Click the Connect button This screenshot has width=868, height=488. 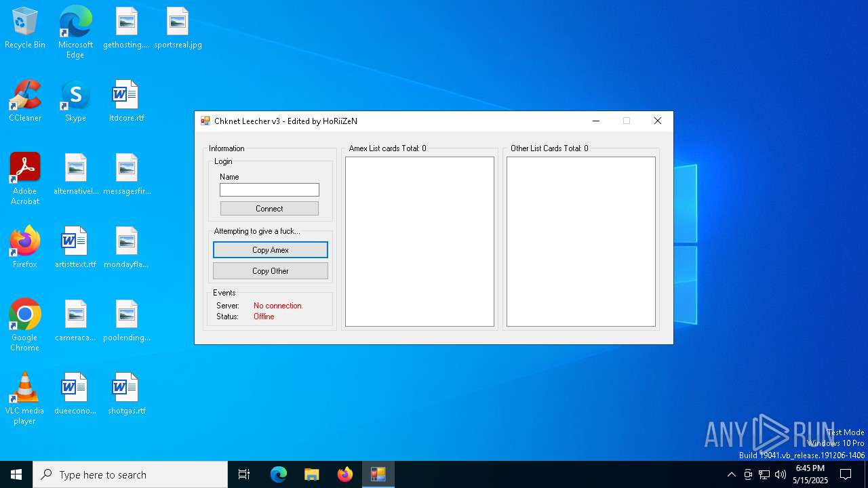click(269, 209)
